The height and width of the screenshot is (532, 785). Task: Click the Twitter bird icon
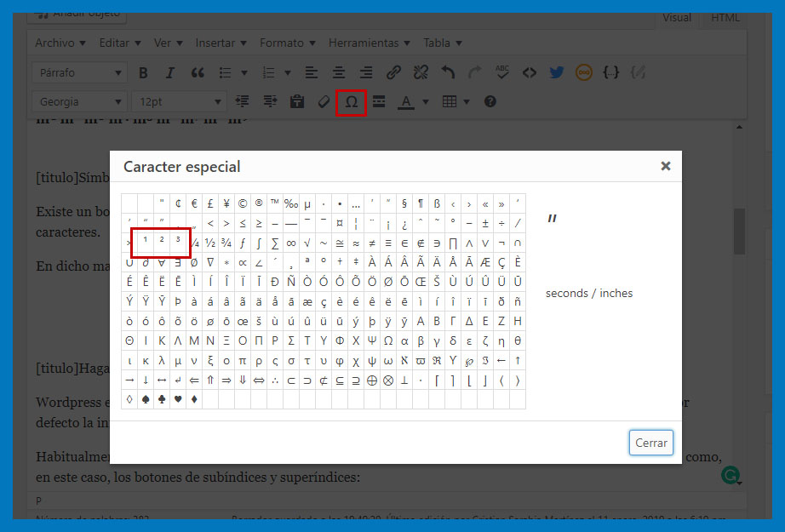coord(556,73)
